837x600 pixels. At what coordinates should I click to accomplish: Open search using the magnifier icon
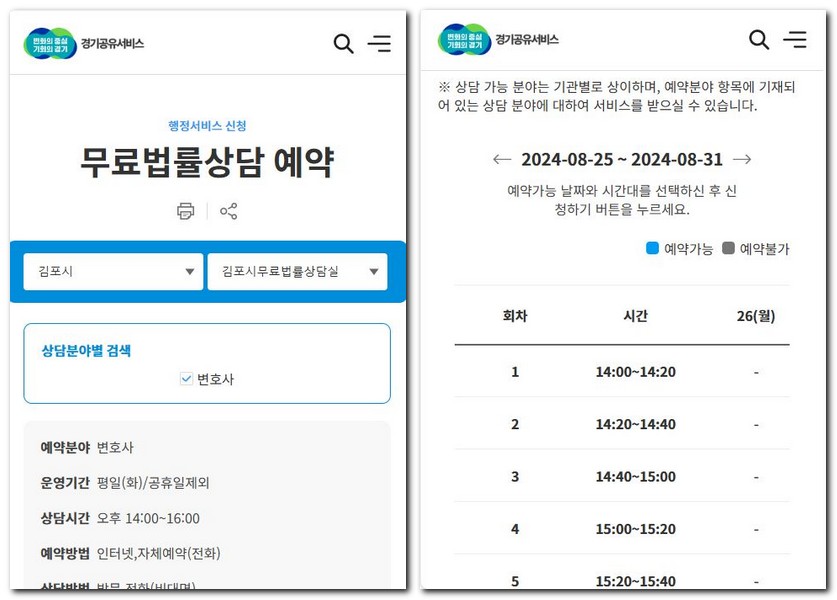(343, 44)
